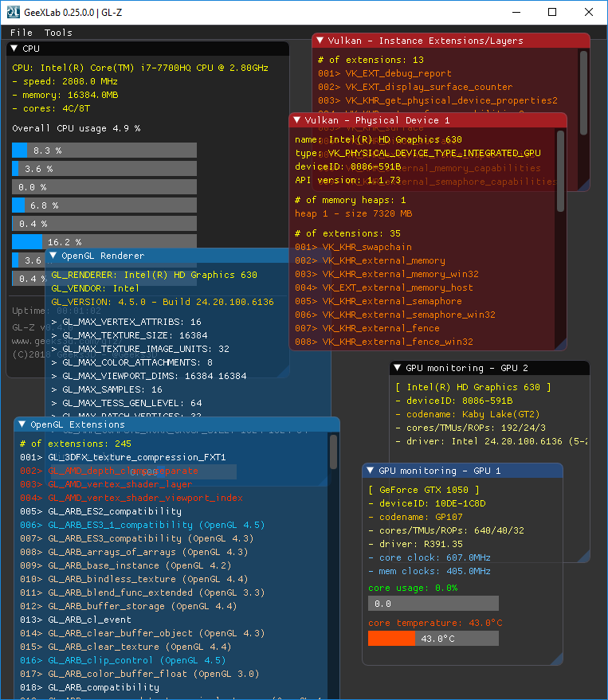The image size is (608, 700).
Task: Click device extension 004 VK_EXT_external_memory_host
Action: pyautogui.click(x=384, y=287)
